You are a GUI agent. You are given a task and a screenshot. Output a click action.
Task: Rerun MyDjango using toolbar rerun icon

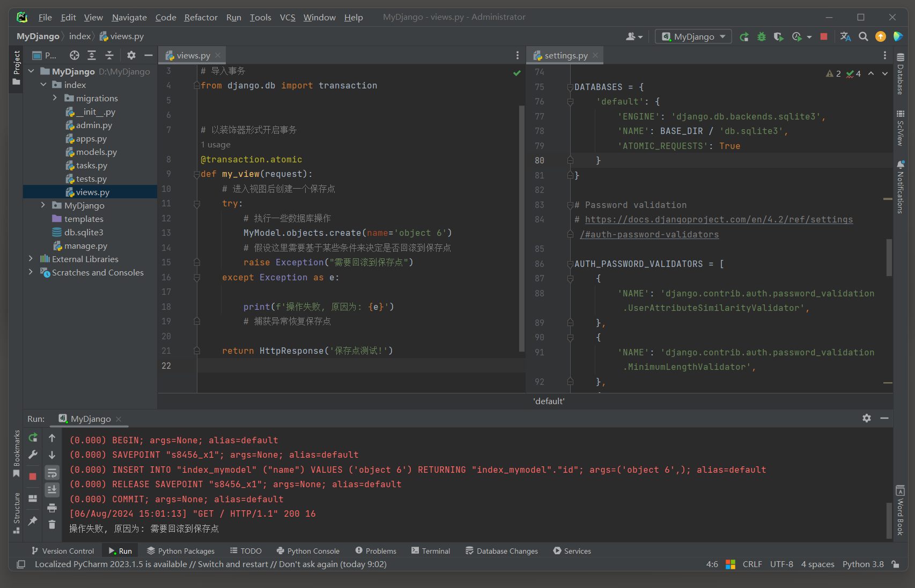tap(744, 36)
